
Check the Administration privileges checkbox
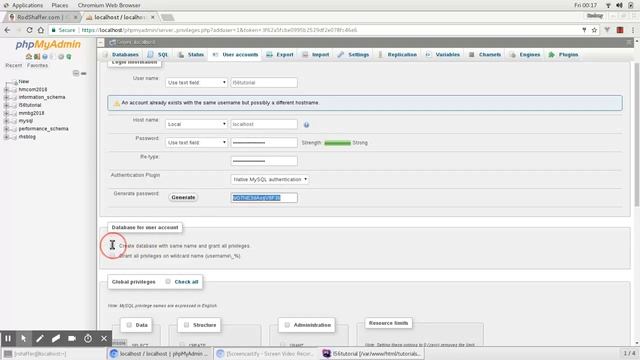pos(287,325)
